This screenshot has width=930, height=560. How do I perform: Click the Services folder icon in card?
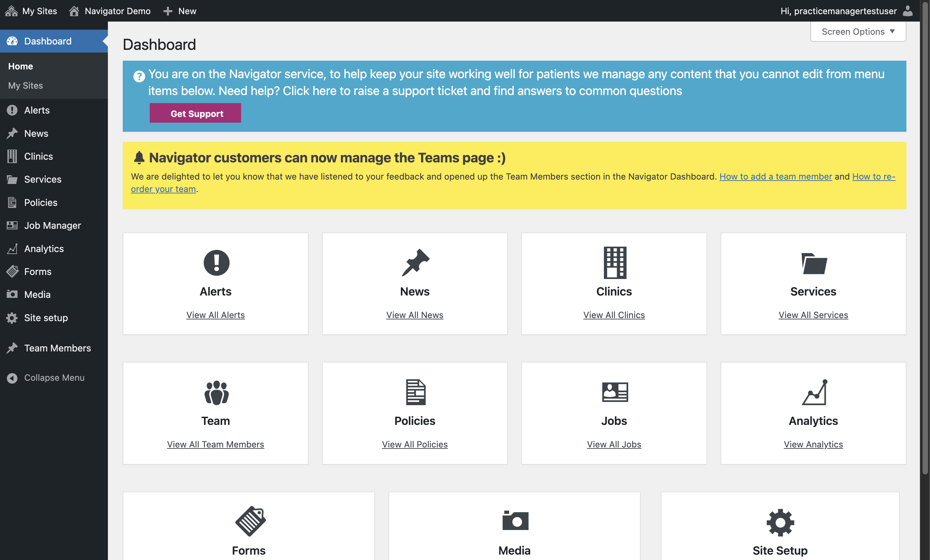(x=814, y=263)
